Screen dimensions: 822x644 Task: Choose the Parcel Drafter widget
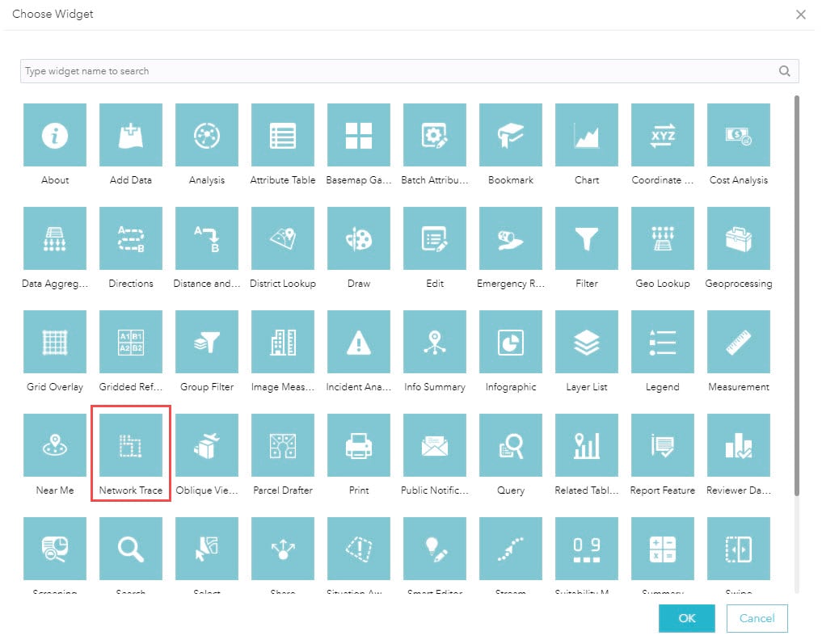pos(283,445)
